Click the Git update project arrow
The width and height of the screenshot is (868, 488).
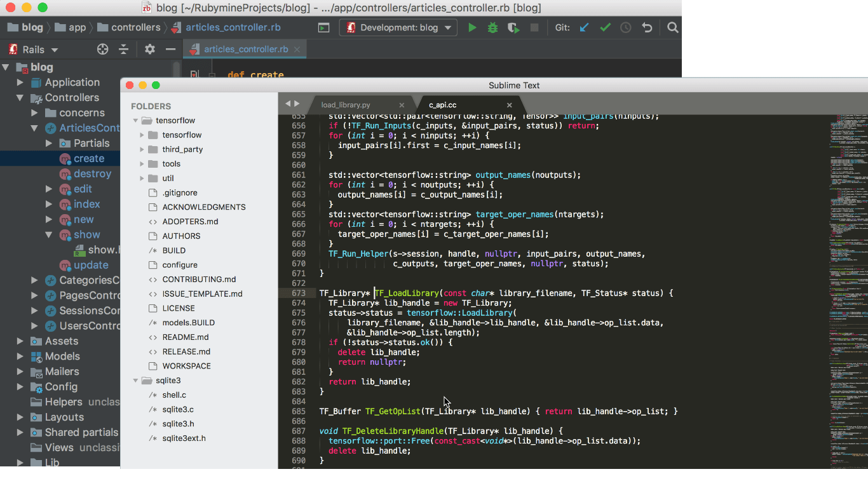click(585, 28)
